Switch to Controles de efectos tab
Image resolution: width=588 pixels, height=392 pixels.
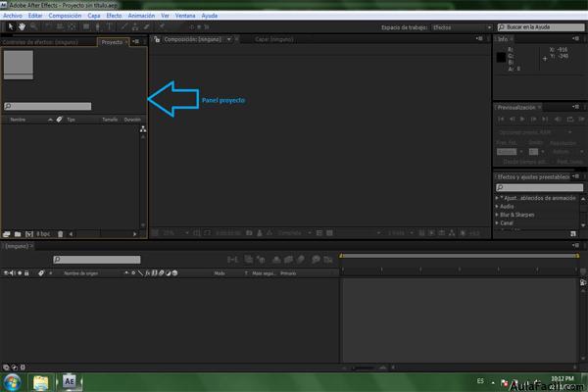point(40,42)
